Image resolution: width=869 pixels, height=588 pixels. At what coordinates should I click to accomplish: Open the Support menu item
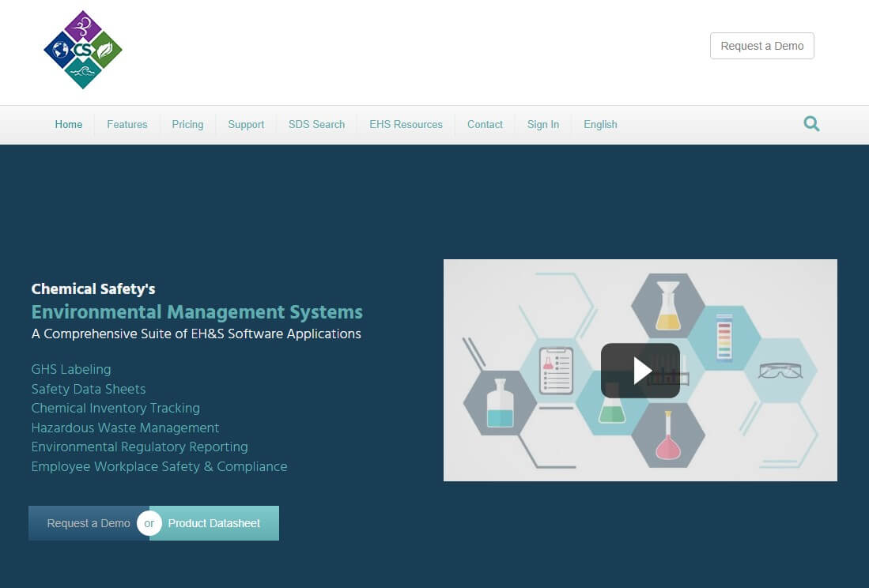coord(246,125)
